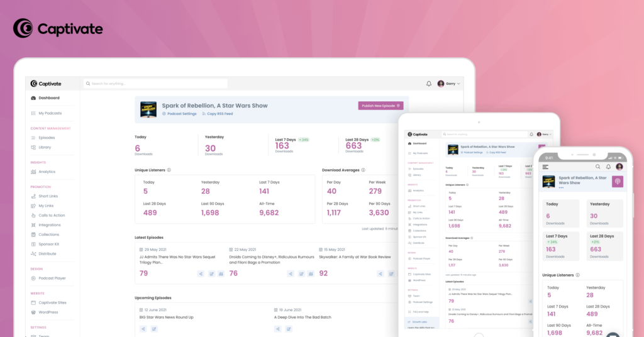Screen dimensions: 644x337
Task: Open hamburger menu on the phone screen
Action: pyautogui.click(x=545, y=167)
